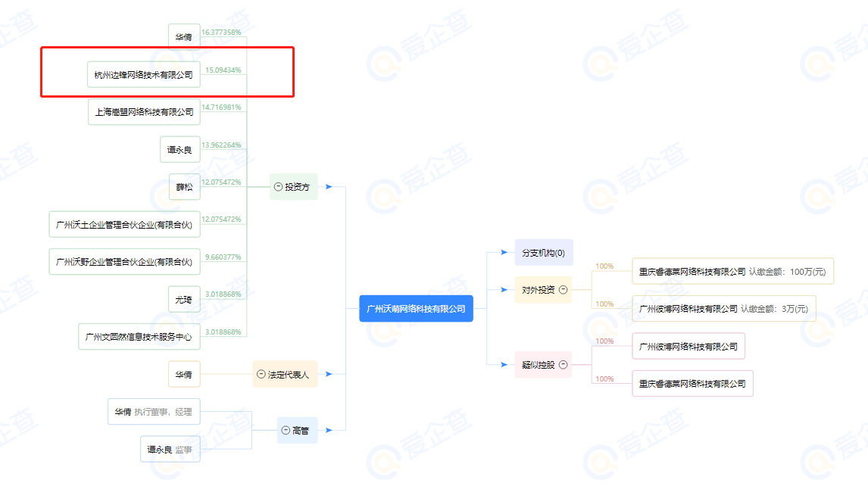Select the 分支机构(0) node

(x=543, y=253)
